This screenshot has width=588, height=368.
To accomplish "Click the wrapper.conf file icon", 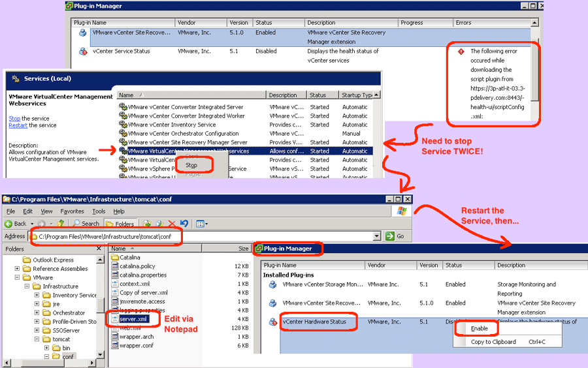I will click(x=115, y=346).
